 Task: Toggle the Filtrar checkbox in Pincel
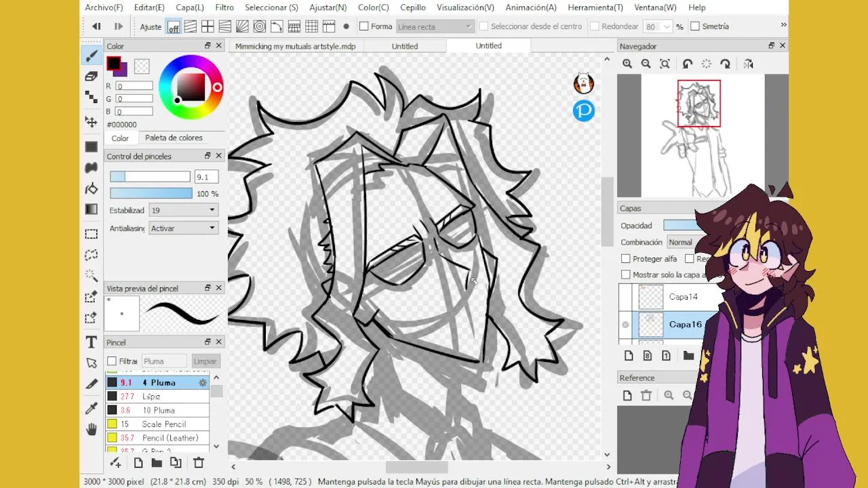[112, 361]
